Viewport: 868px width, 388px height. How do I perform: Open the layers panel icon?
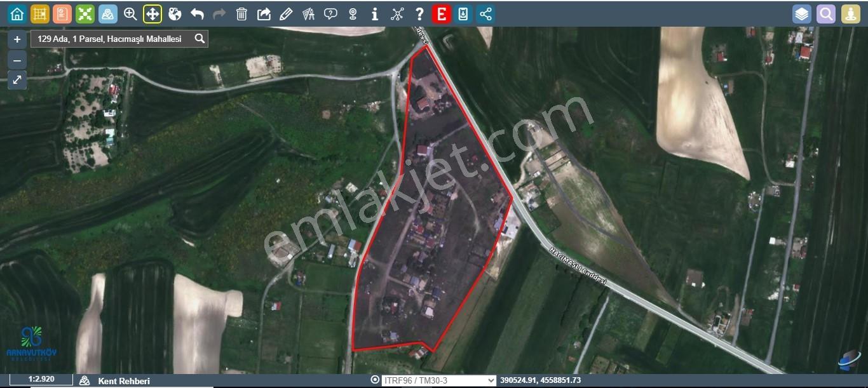click(x=802, y=14)
